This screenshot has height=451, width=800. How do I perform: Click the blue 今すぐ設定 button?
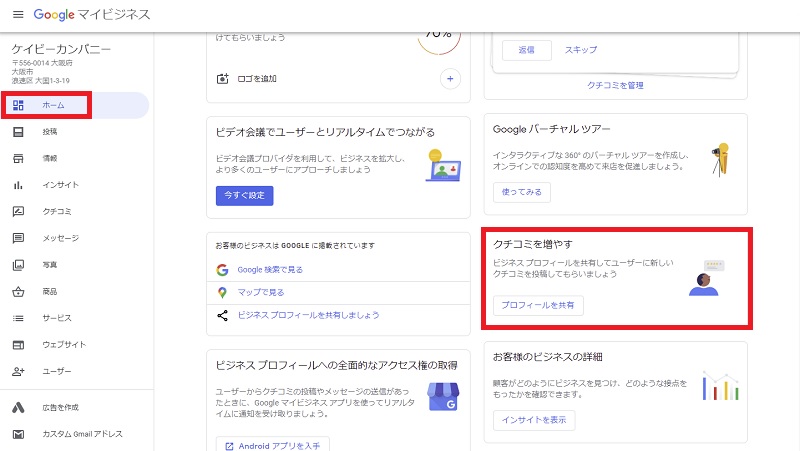click(x=244, y=195)
